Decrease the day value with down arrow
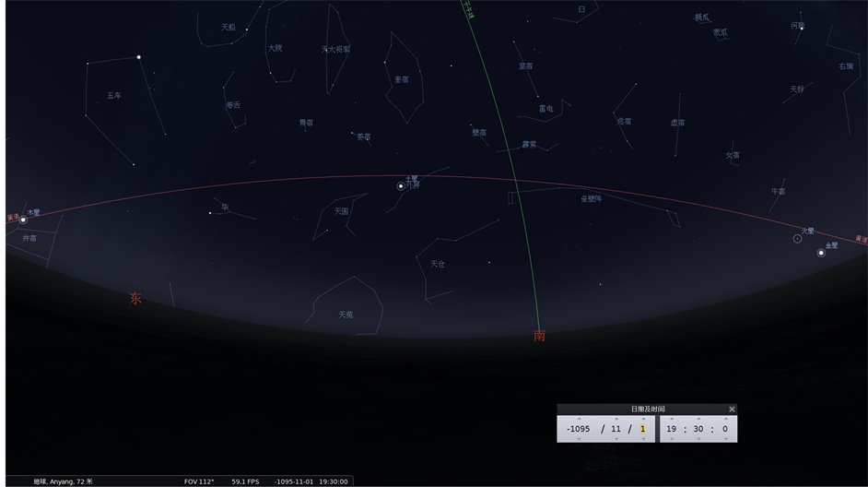 tap(642, 439)
